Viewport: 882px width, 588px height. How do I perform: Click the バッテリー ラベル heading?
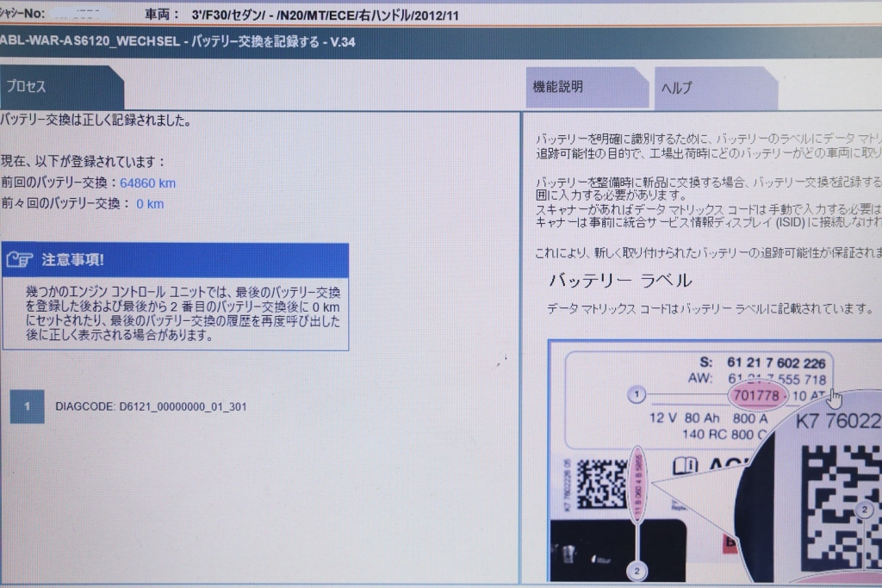tap(620, 281)
